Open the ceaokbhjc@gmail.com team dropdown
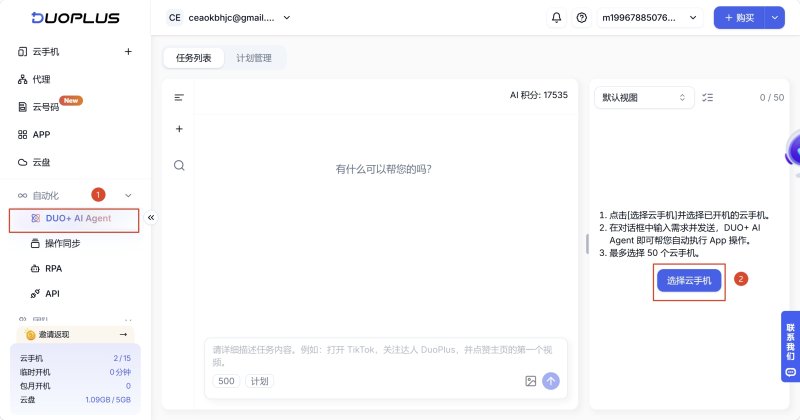The width and height of the screenshot is (800, 420). pos(229,18)
